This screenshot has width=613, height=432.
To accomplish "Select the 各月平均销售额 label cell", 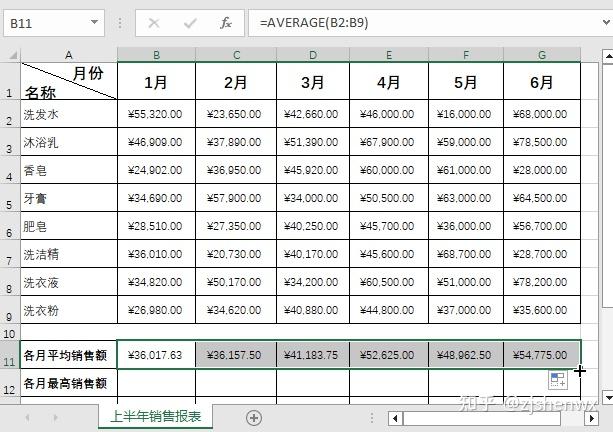I will [69, 355].
